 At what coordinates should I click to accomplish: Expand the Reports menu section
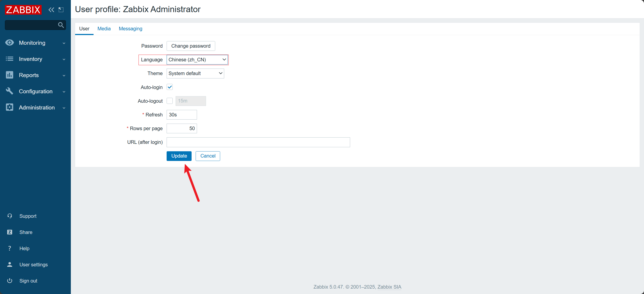tap(35, 75)
